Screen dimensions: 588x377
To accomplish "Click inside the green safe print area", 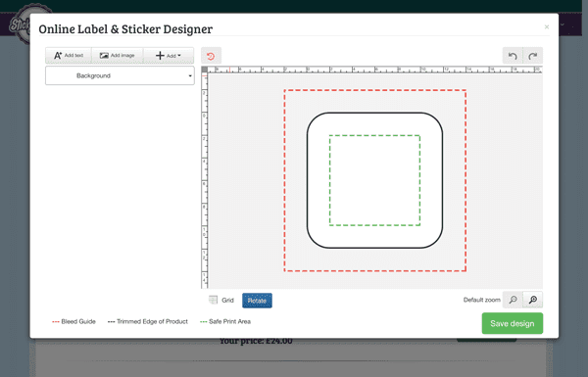I will pyautogui.click(x=374, y=180).
